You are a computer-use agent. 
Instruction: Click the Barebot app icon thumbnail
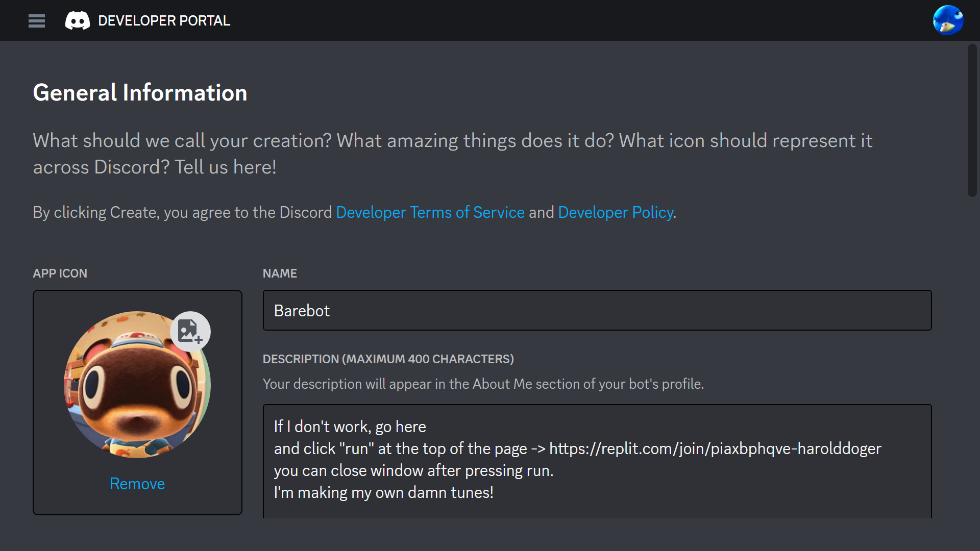point(137,385)
